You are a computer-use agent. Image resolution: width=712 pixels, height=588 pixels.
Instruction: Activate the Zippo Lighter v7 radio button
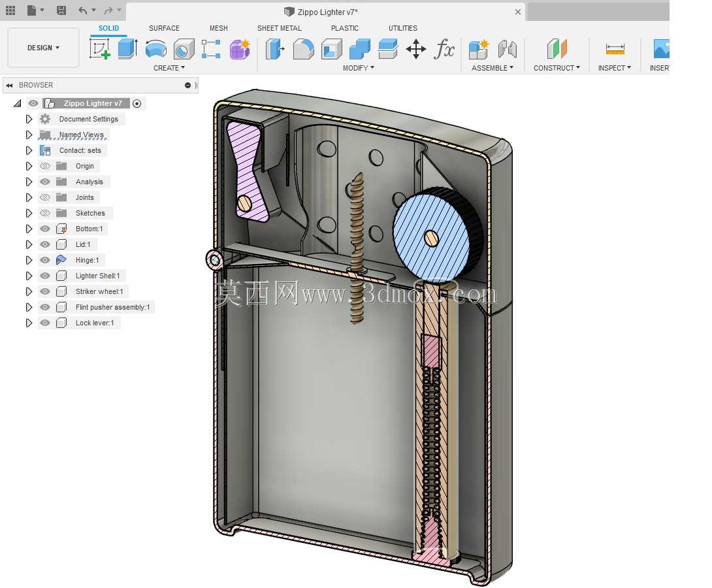pyautogui.click(x=137, y=103)
